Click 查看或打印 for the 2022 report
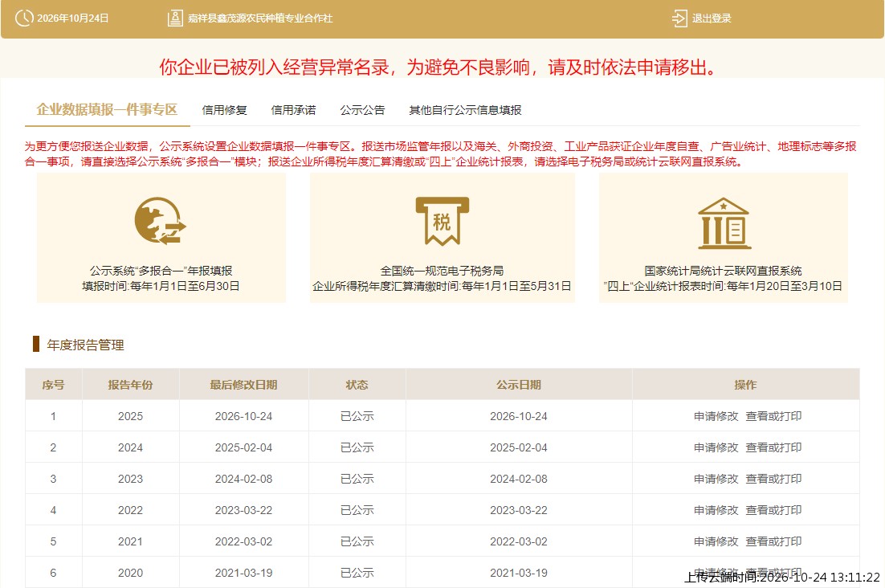Viewport: 885px width, 588px height. coord(774,510)
